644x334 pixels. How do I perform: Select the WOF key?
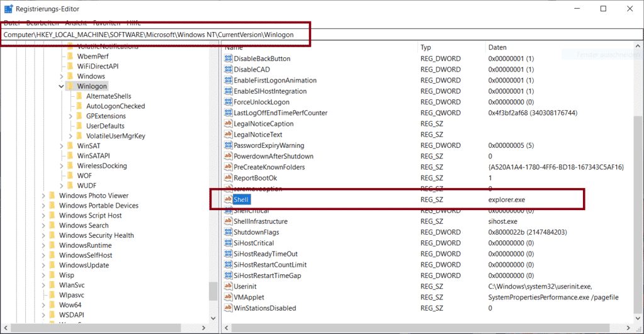tap(84, 175)
